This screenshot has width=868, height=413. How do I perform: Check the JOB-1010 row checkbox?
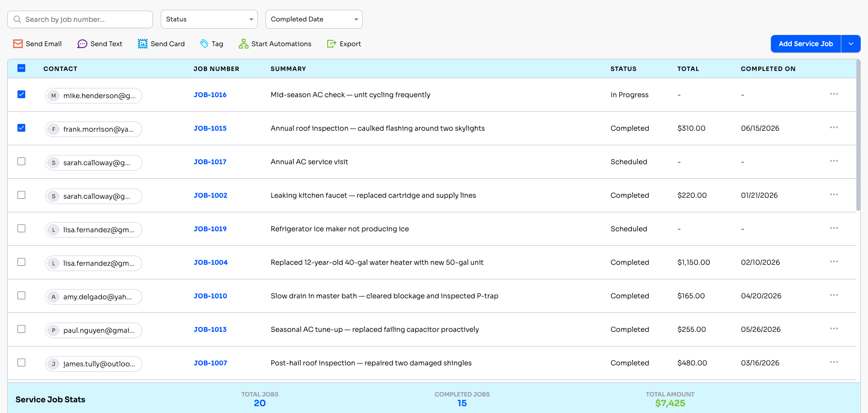tap(21, 295)
